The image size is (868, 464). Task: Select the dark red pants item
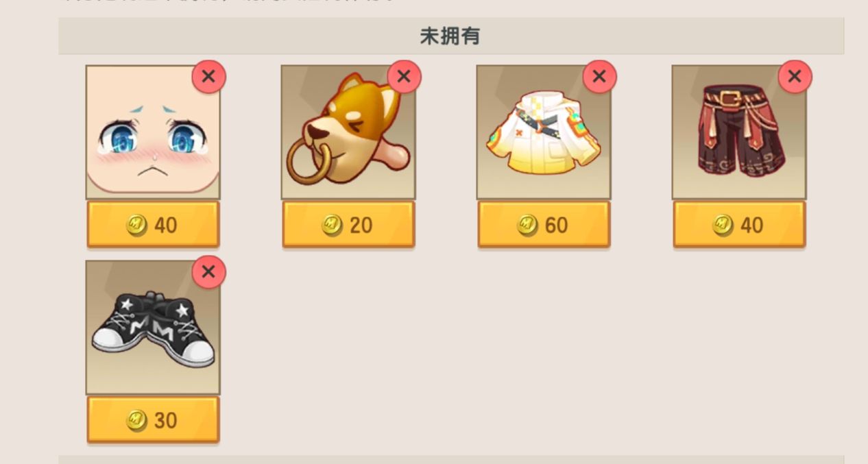click(739, 132)
